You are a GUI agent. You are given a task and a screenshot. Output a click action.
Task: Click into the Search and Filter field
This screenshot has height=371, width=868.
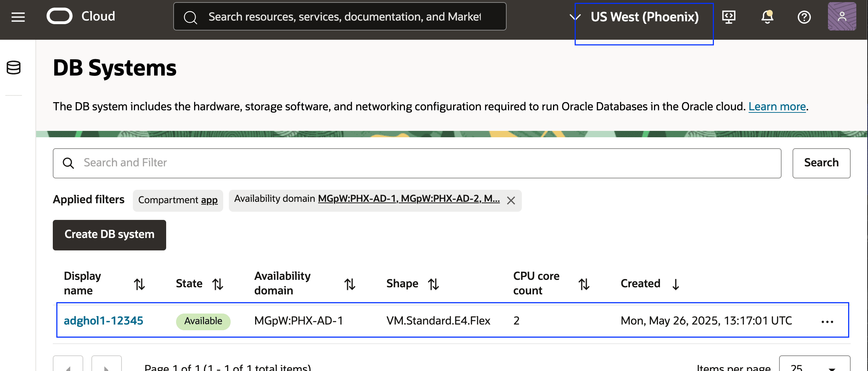tap(417, 163)
